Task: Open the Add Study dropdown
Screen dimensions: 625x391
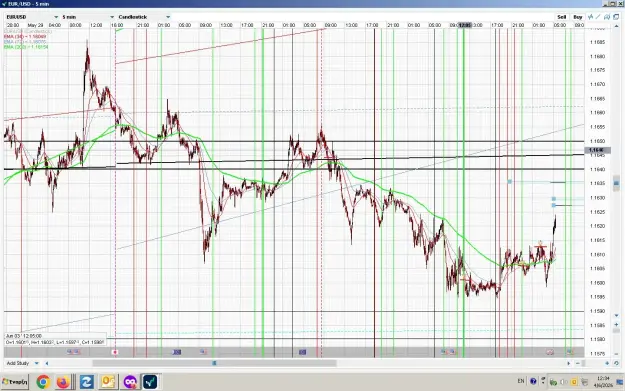Action: (22, 363)
